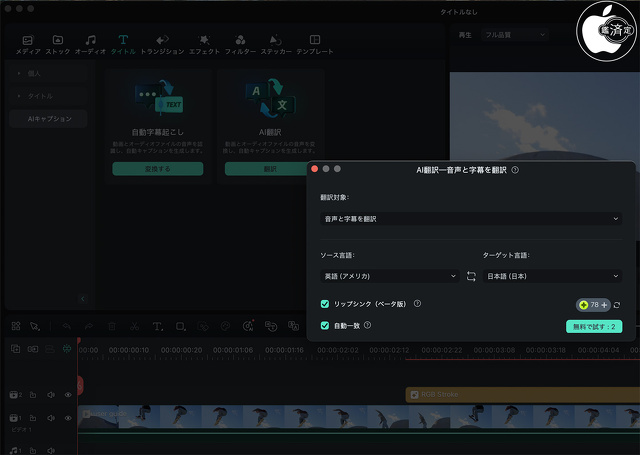The width and height of the screenshot is (640, 455).
Task: Open the フル品質 playback quality dropdown
Action: (514, 35)
